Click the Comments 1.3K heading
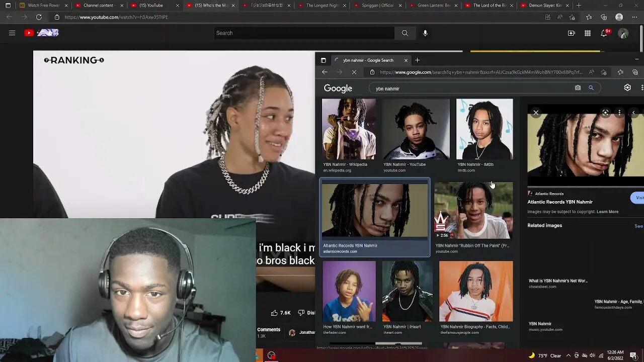Screen dimensions: 644x362 [269, 332]
